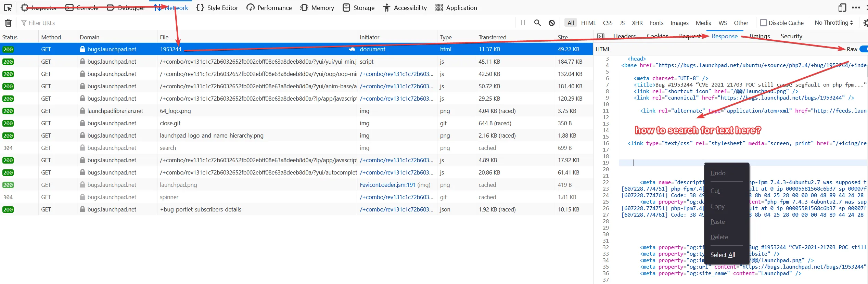Screen dimensions: 868x284
Task: Pause network log recording
Action: (523, 23)
